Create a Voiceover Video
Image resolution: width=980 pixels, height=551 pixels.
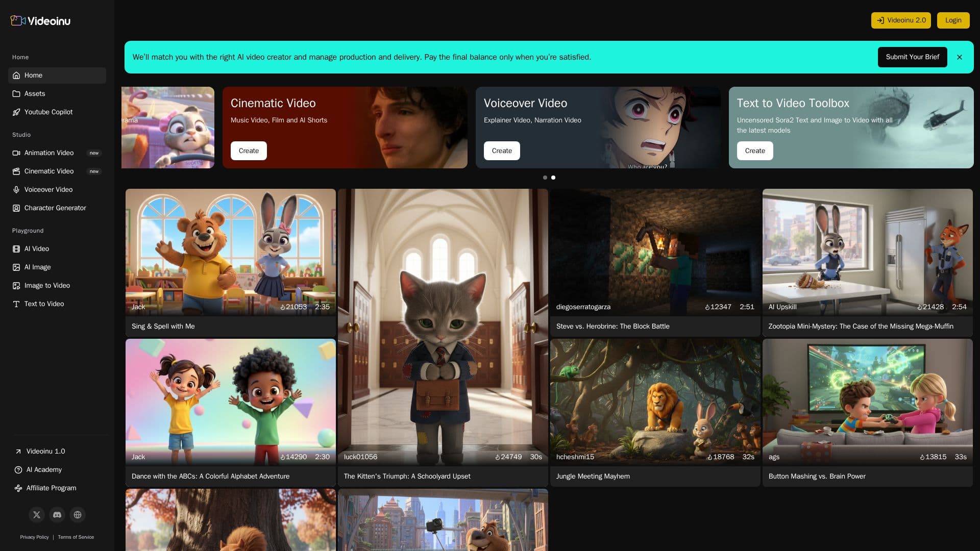coord(502,151)
